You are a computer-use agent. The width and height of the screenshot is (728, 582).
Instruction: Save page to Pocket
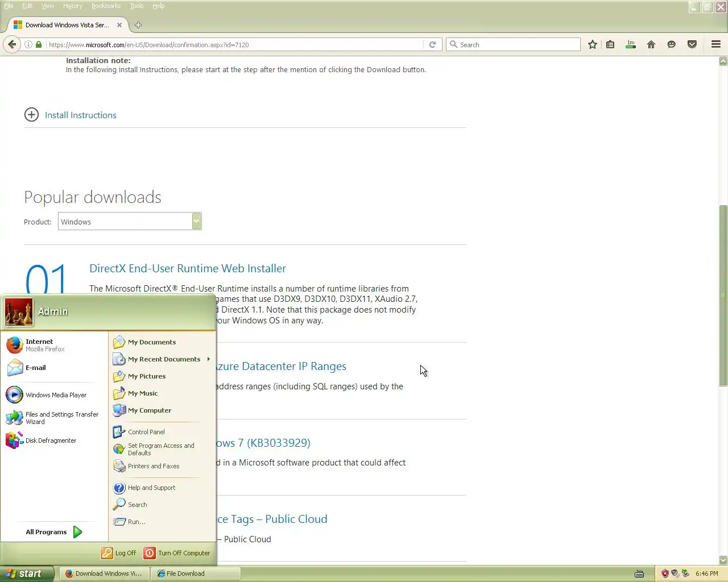click(692, 44)
